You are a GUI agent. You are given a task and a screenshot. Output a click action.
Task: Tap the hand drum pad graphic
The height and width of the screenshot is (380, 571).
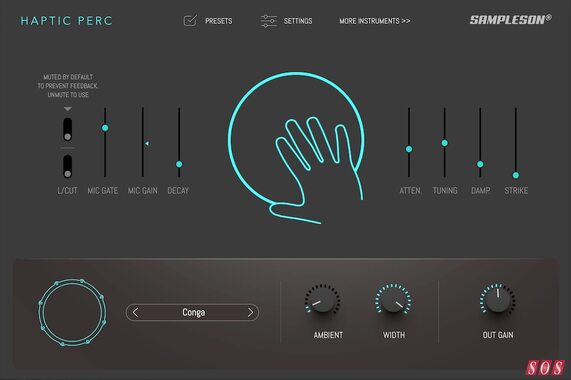pos(296,147)
